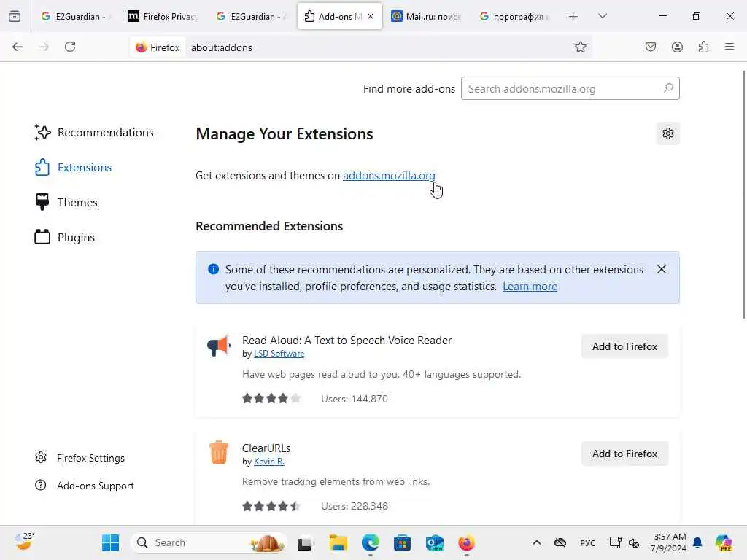This screenshot has height=560, width=747.
Task: Open the Task View taskbar icon
Action: point(304,542)
